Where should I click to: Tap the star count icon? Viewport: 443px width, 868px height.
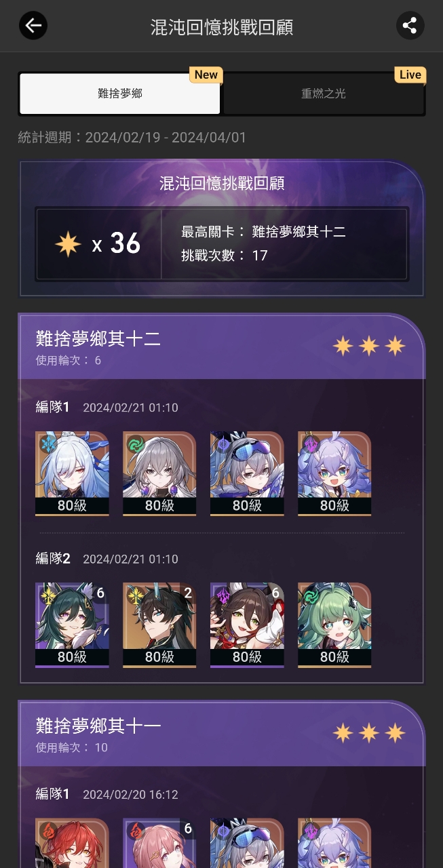(68, 243)
